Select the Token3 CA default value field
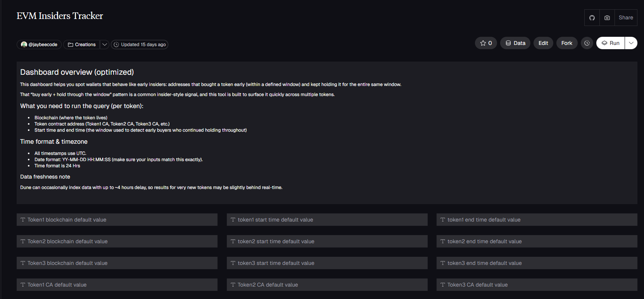This screenshot has height=299, width=644. (537, 285)
